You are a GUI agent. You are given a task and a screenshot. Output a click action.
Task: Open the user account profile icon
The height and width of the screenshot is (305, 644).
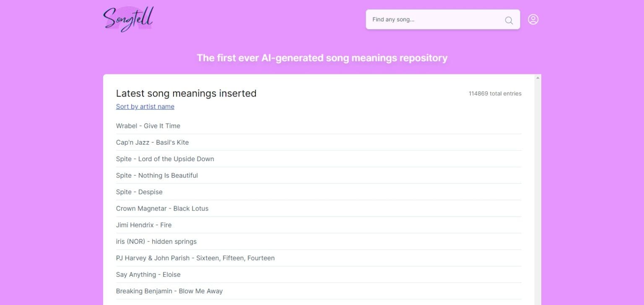pos(533,19)
